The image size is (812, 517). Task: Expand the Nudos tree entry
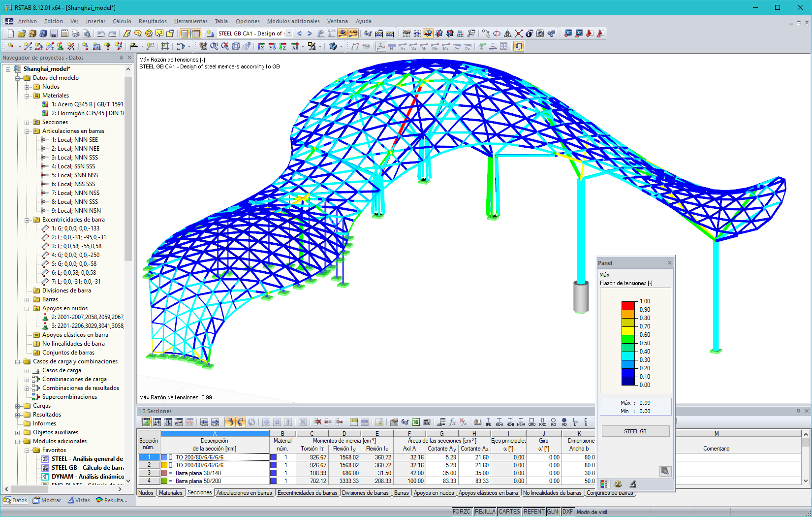click(x=27, y=87)
